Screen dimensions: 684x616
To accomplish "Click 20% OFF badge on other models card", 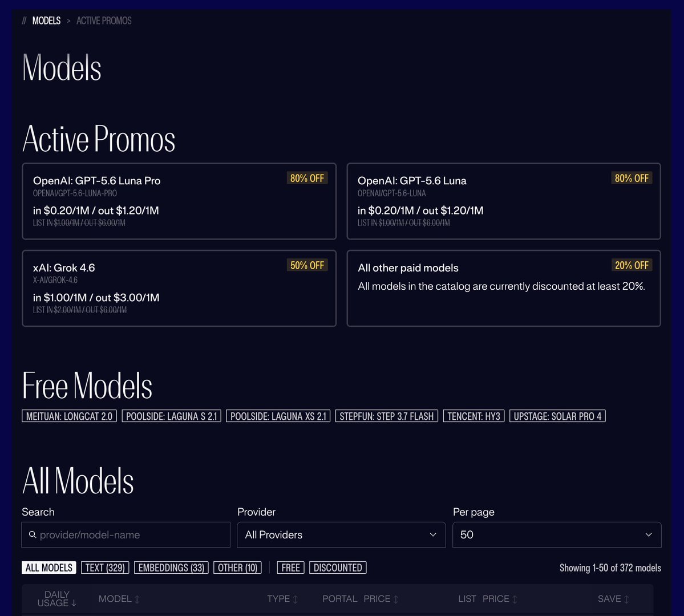I will 632,265.
